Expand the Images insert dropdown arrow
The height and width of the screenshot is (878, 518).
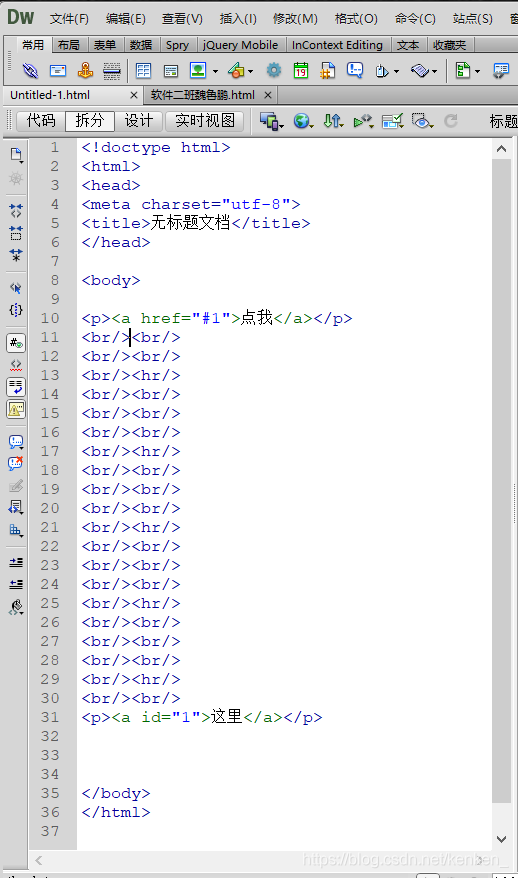(216, 71)
